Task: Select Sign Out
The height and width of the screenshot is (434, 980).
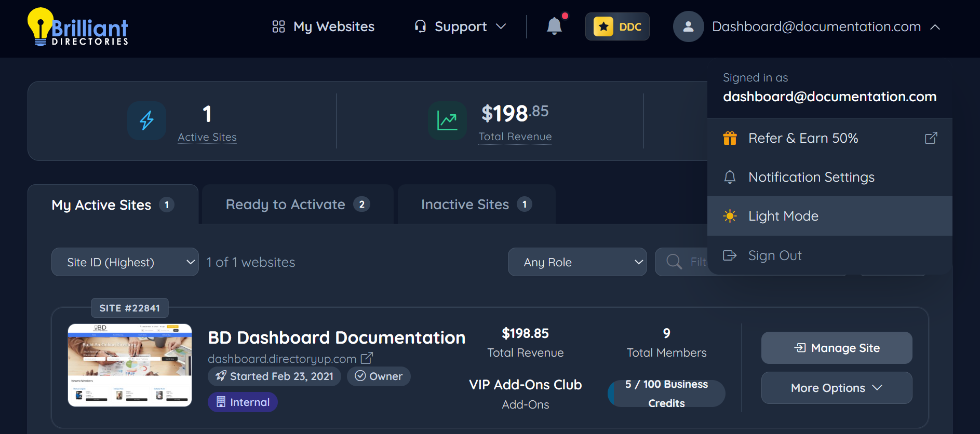Action: point(829,255)
